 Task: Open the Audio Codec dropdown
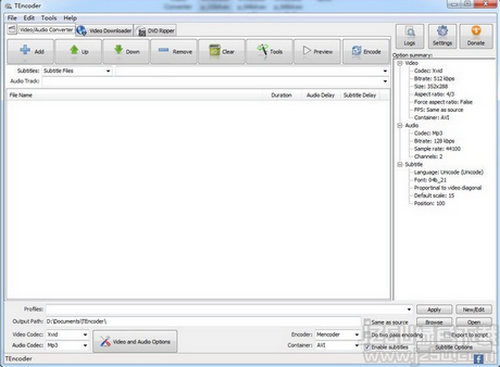pos(67,345)
